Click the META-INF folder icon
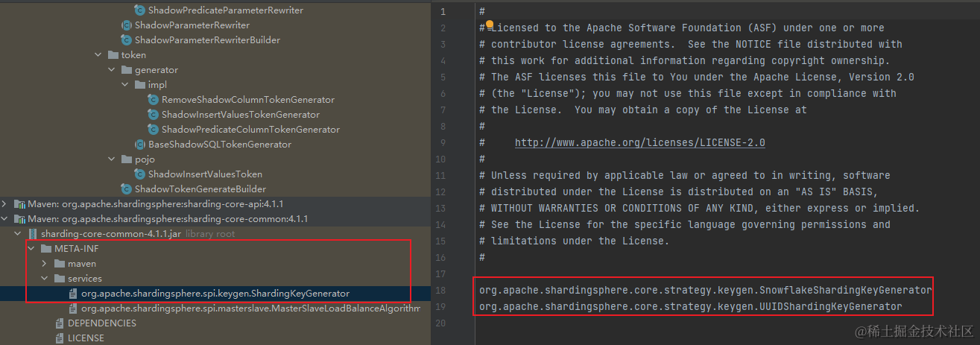The image size is (980, 345). (x=46, y=248)
